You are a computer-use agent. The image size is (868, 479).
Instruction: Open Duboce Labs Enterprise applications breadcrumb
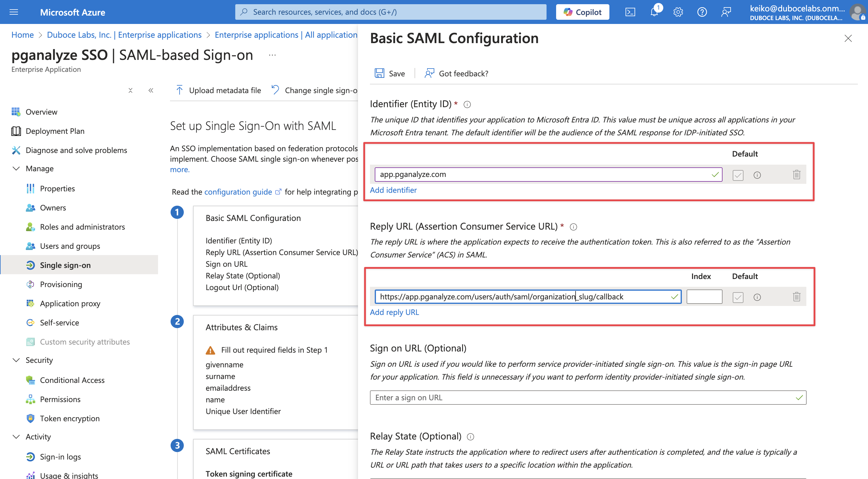(x=124, y=35)
